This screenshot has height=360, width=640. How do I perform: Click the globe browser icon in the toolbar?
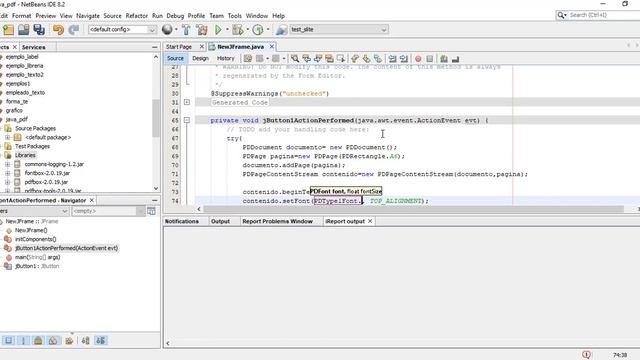click(167, 29)
